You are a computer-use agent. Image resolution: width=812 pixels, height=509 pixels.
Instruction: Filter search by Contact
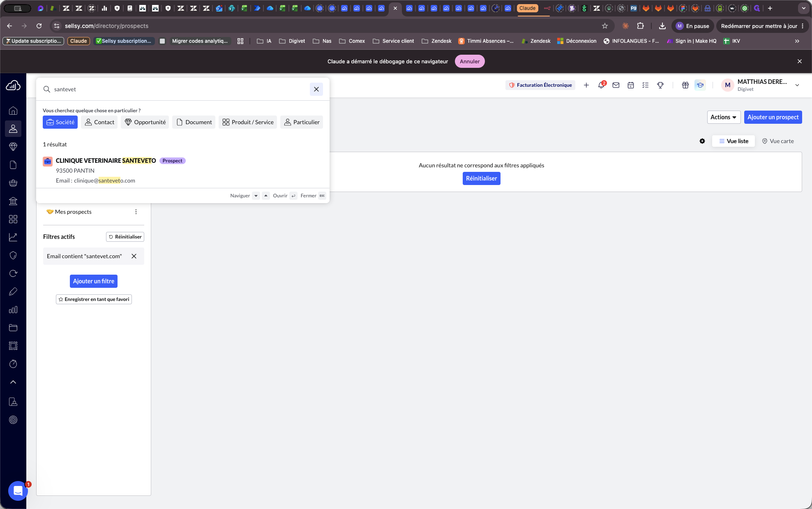pyautogui.click(x=99, y=122)
